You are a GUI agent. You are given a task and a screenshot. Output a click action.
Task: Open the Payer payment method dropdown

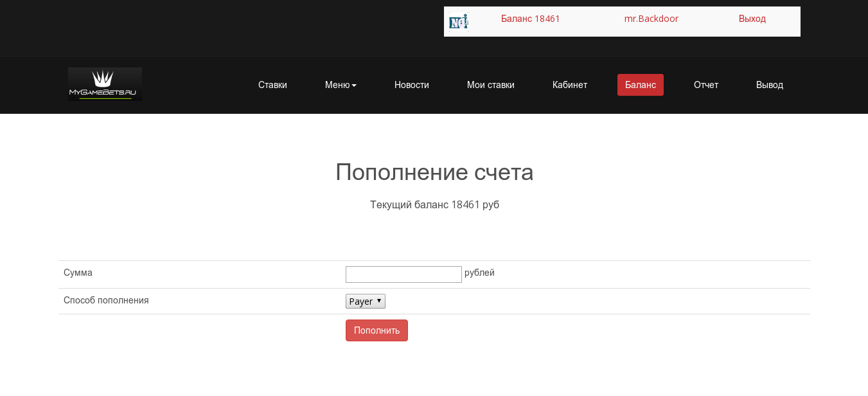pos(366,301)
